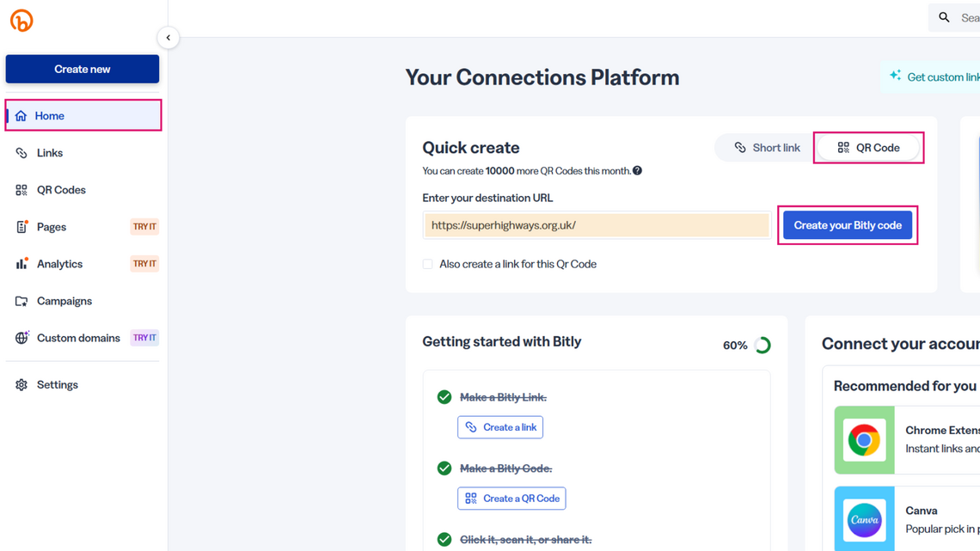Enable Also create a link checkbox

tap(428, 264)
